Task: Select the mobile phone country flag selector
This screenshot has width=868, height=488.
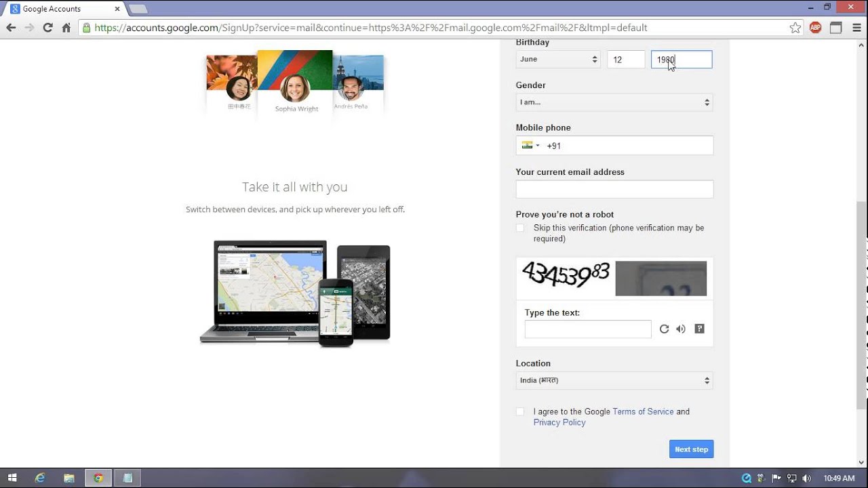Action: coord(530,146)
